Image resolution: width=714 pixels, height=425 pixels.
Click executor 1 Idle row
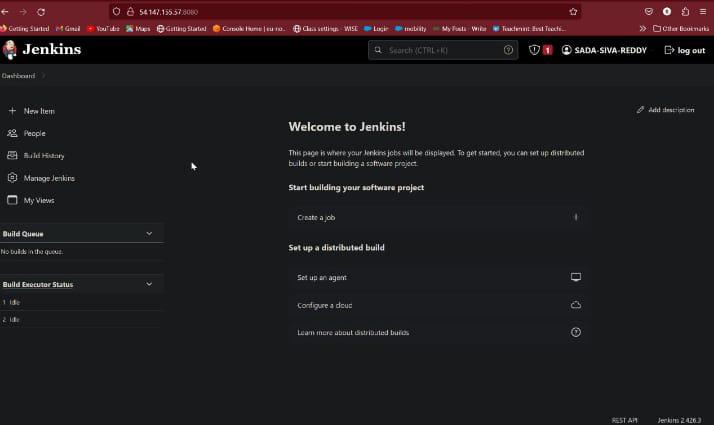click(x=82, y=302)
